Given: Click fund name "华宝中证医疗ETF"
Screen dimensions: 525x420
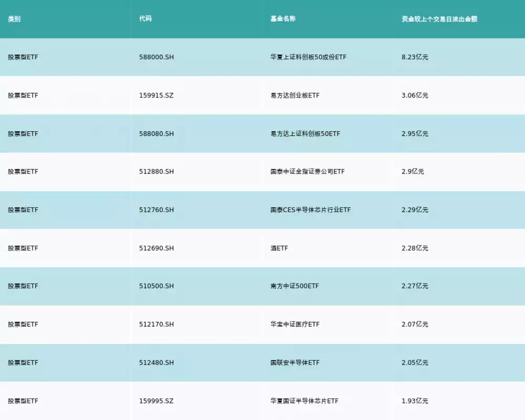Looking at the screenshot, I should click(295, 324).
